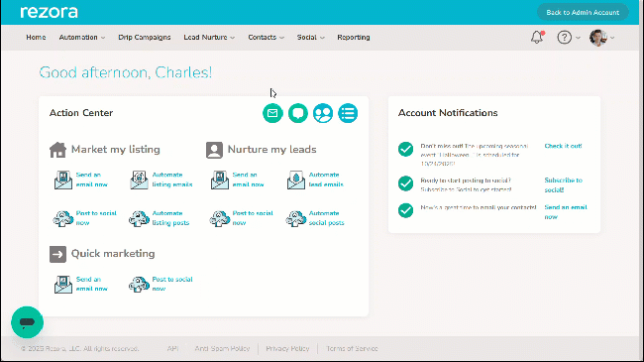Click the rezora logo

tap(49, 12)
